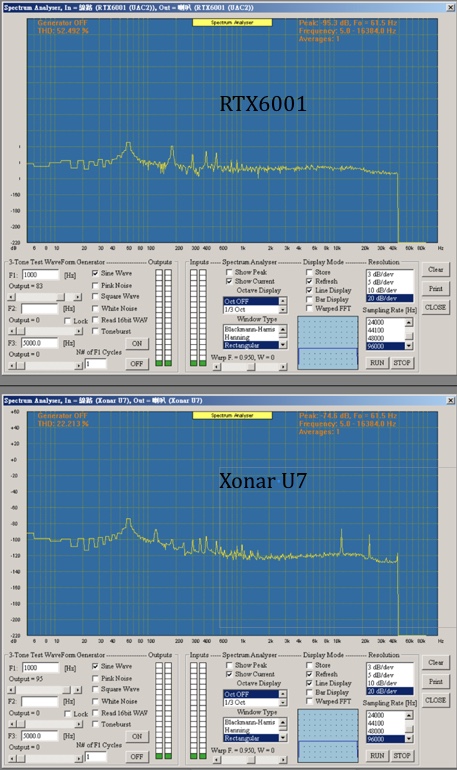Click Warp factor slider thumb in RTX6001 window

point(251,367)
